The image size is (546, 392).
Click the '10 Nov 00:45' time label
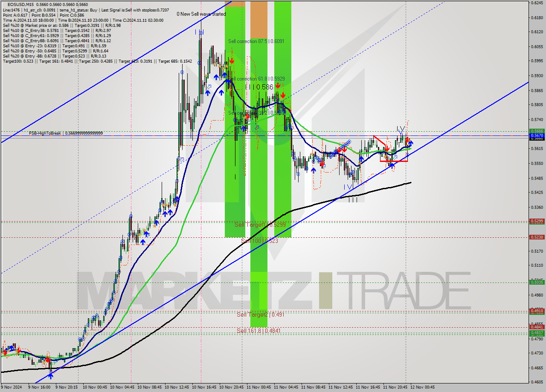[x=95, y=387]
